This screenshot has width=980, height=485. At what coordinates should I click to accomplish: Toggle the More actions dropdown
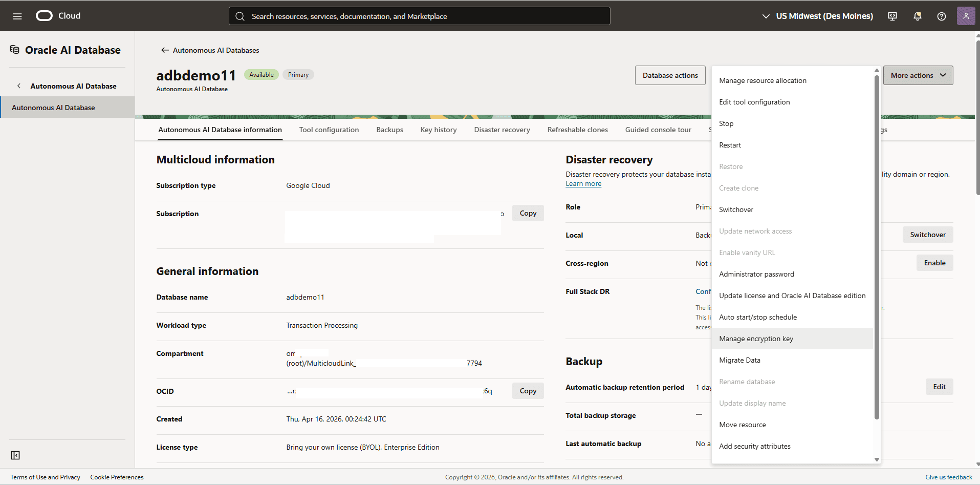tap(918, 75)
